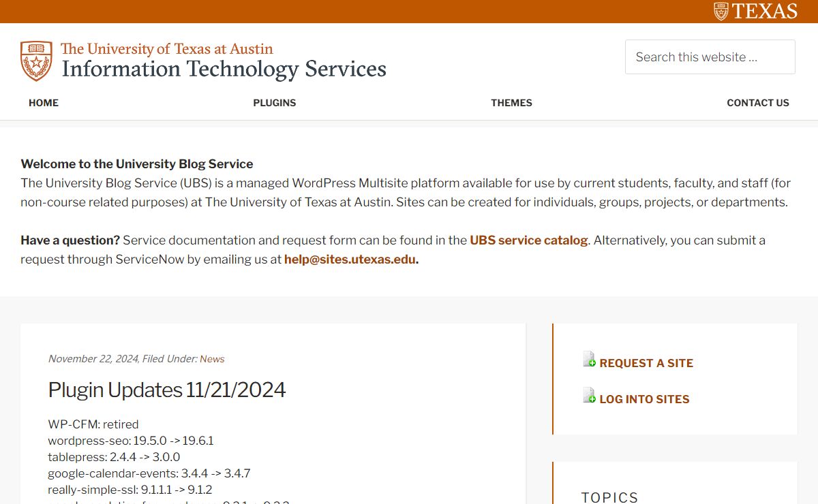Click the November 22, 2024 post date

pyautogui.click(x=93, y=359)
